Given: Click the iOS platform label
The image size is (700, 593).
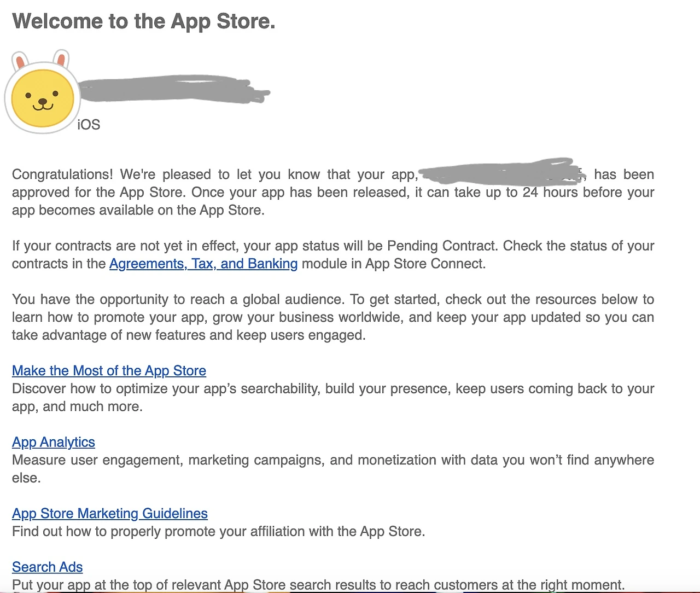Looking at the screenshot, I should tap(89, 125).
